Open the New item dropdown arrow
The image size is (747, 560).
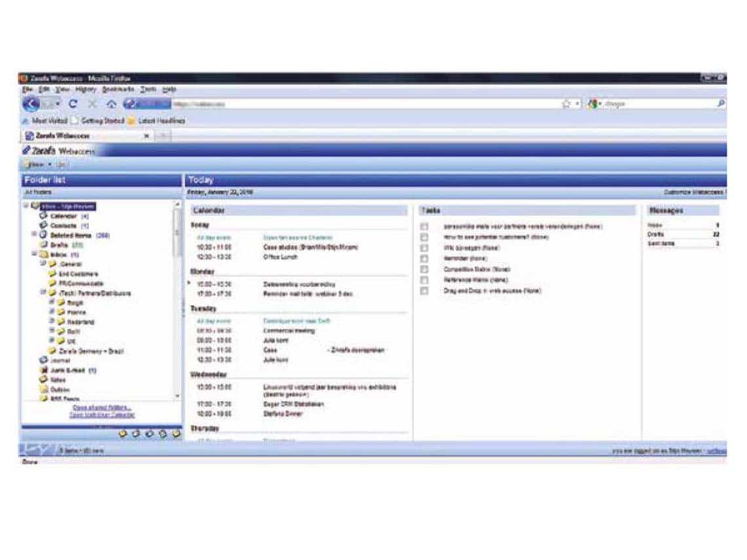coord(50,165)
